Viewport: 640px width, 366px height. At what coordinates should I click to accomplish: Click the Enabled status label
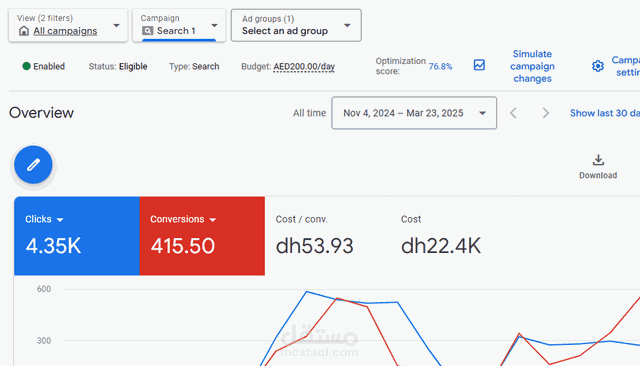(x=49, y=67)
